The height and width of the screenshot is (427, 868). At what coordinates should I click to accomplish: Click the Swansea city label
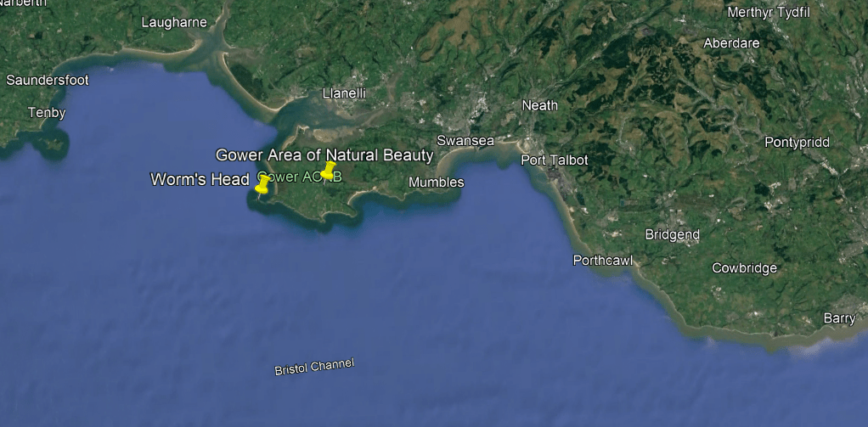(x=465, y=140)
